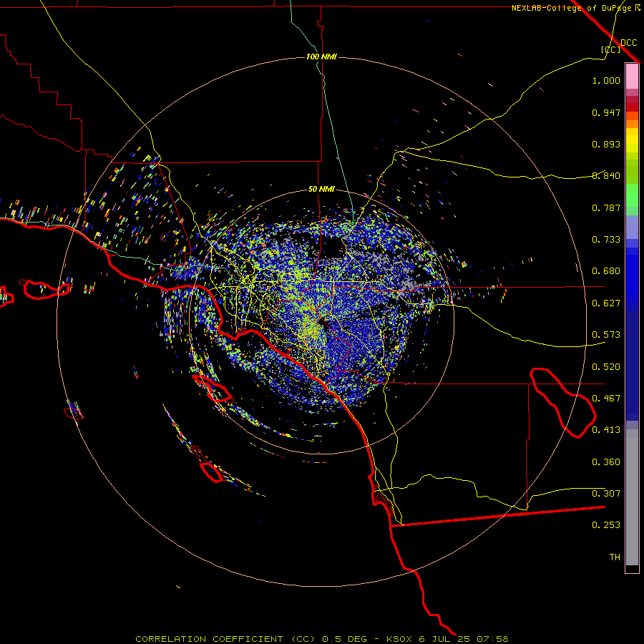Click the 07:58 timestamp
644x644 pixels.
point(492,639)
